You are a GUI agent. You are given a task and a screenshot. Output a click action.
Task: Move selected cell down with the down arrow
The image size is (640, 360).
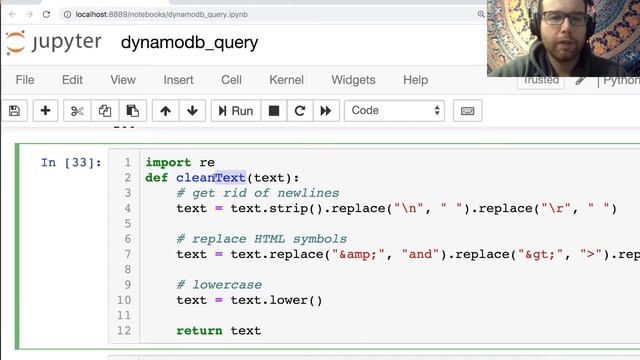point(192,111)
